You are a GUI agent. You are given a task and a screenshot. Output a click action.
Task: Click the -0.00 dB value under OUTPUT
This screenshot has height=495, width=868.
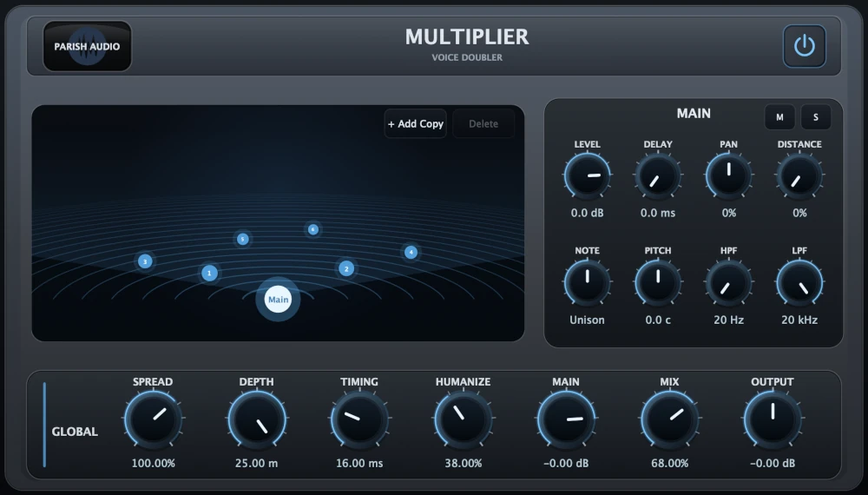[773, 464]
